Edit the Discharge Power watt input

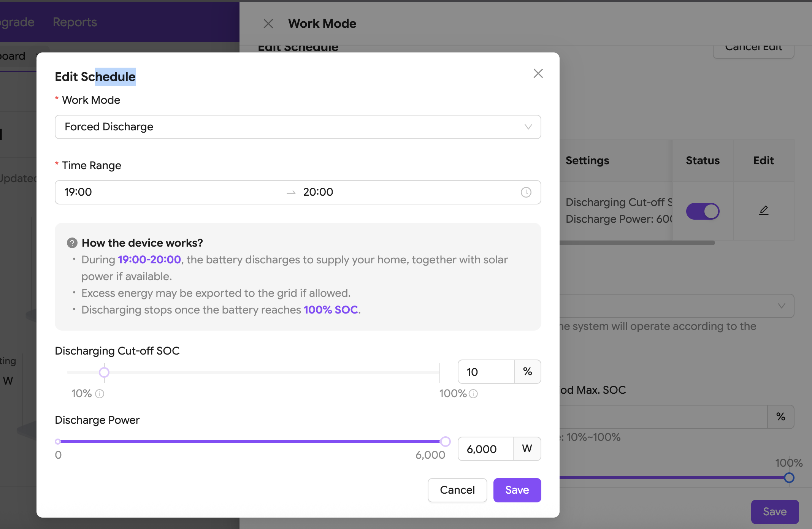pyautogui.click(x=485, y=449)
